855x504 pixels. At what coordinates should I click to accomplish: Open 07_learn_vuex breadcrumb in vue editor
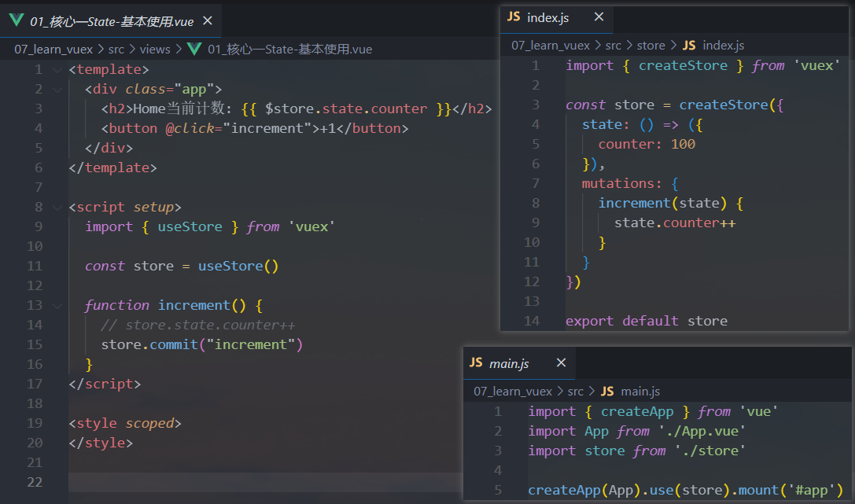(x=53, y=49)
